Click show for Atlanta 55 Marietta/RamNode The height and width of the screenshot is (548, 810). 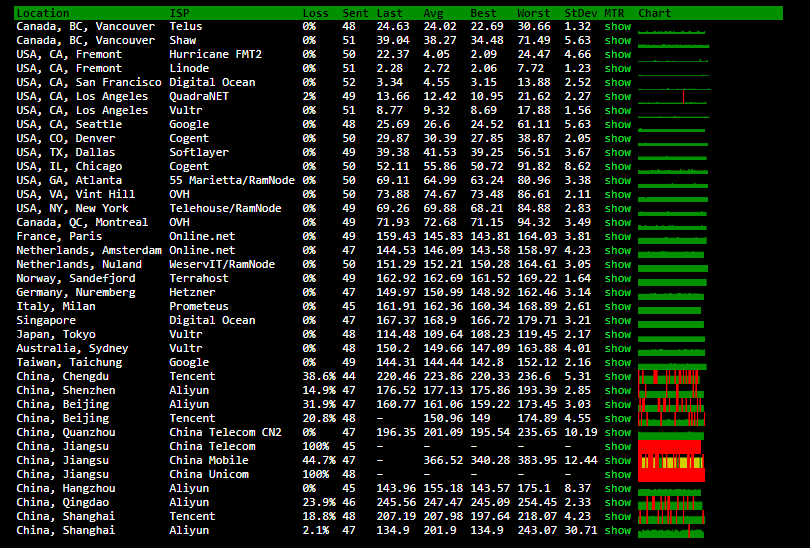[x=618, y=180]
